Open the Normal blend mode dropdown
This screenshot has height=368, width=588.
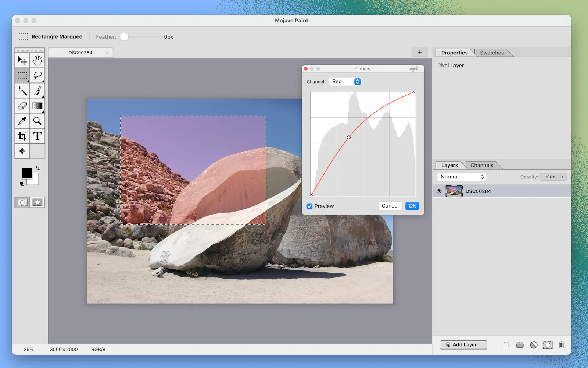click(x=462, y=177)
